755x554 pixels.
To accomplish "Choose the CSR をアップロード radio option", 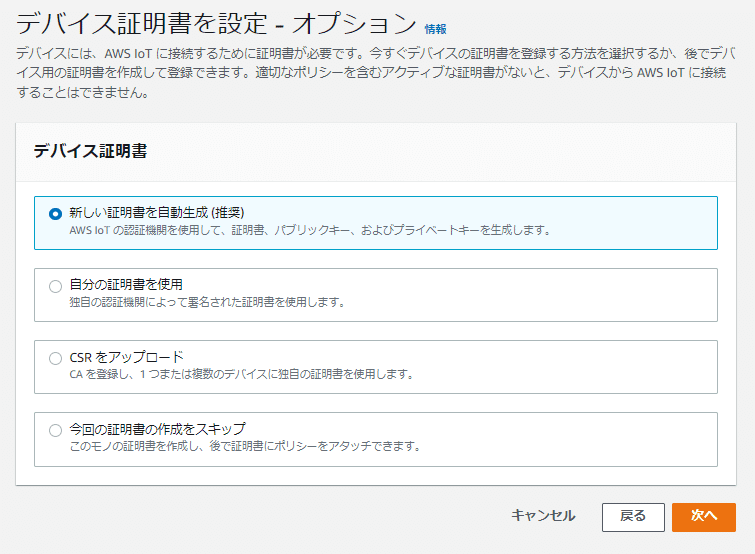I will click(x=55, y=358).
